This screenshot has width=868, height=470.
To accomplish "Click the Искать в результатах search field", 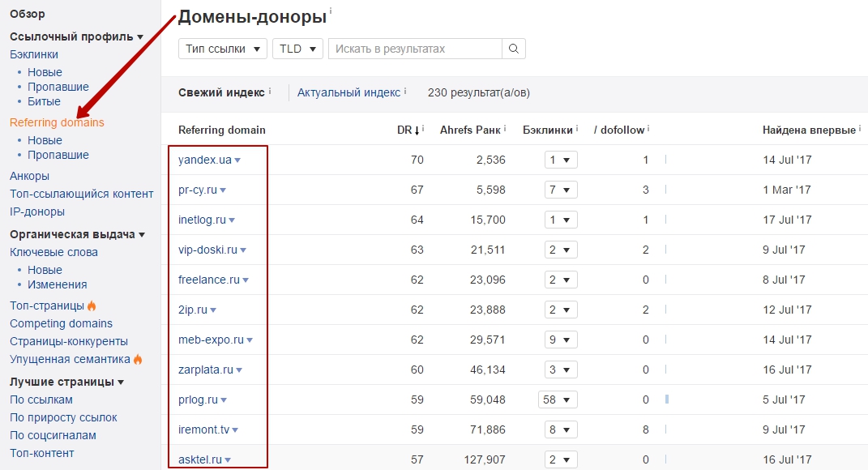I will pyautogui.click(x=415, y=49).
